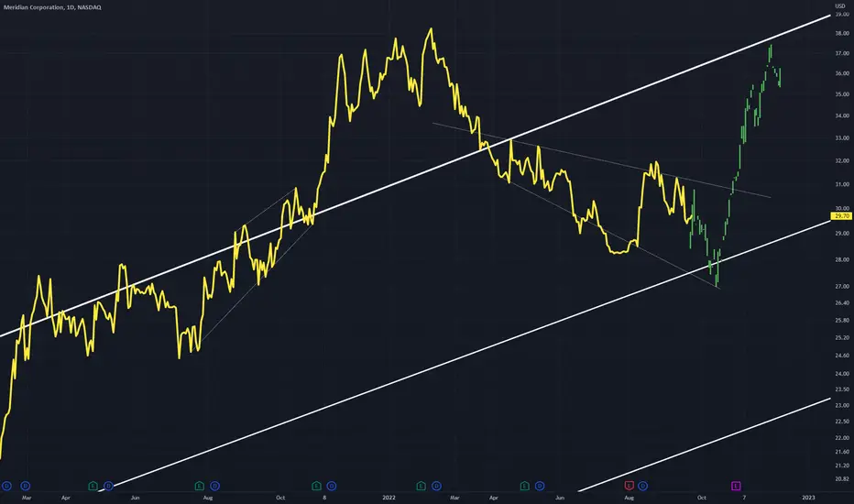Click the dividend marker beside the red earnings marker
Screen dimensions: 854x504
pos(643,486)
